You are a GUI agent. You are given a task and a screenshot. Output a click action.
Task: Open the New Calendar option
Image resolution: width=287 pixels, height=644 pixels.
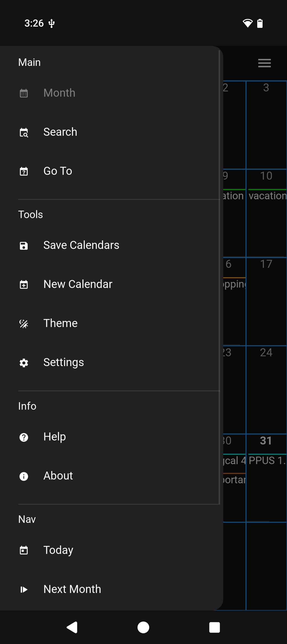click(x=78, y=284)
